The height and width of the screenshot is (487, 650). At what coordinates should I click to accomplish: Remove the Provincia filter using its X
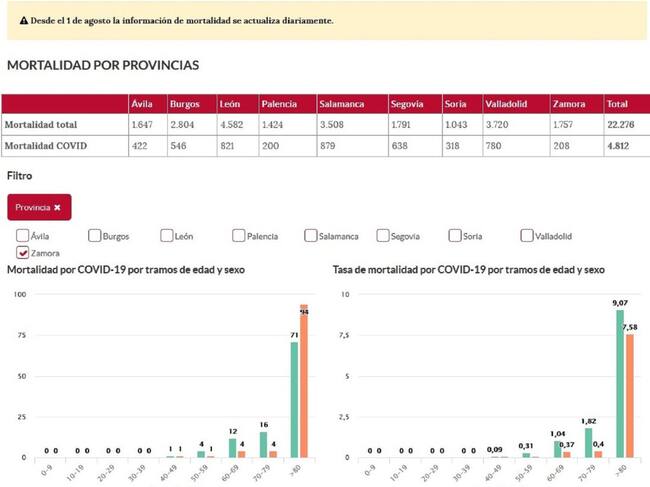57,207
